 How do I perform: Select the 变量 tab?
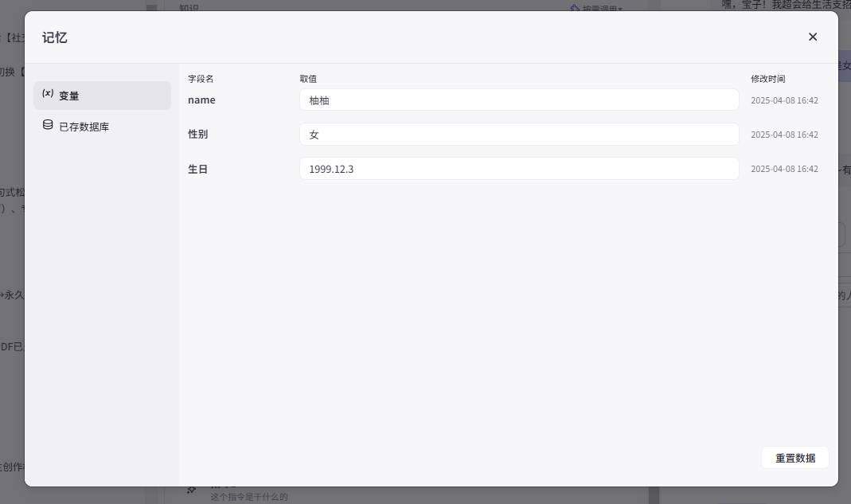tap(69, 96)
